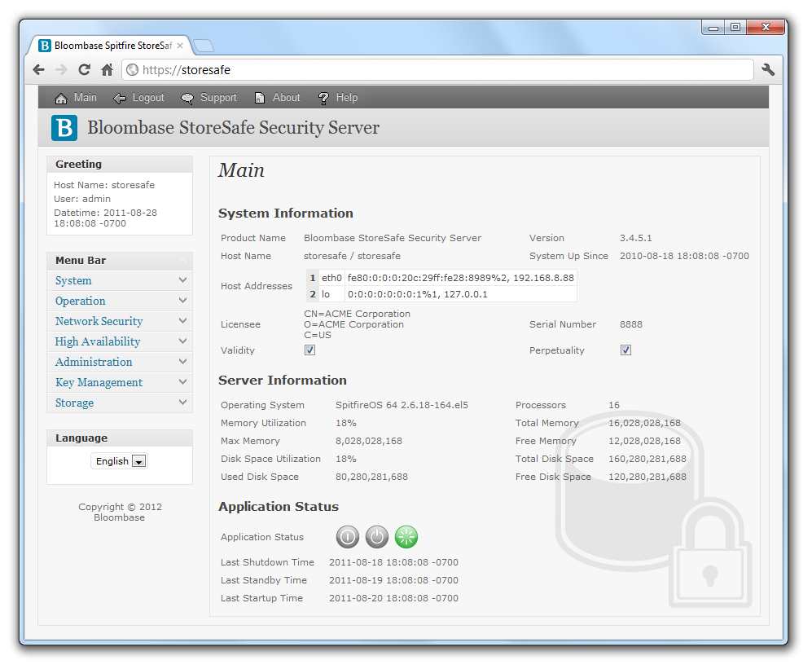This screenshot has height=669, width=812.
Task: Expand the System menu section
Action: (120, 280)
